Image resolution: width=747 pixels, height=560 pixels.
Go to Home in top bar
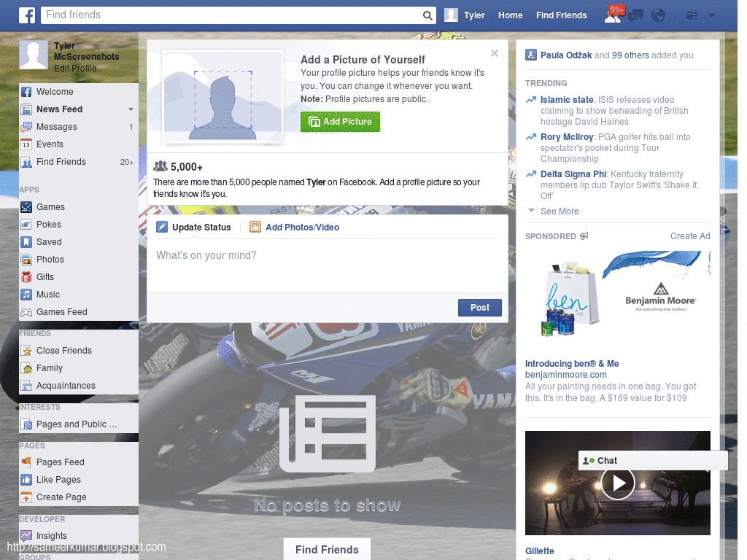[x=510, y=15]
